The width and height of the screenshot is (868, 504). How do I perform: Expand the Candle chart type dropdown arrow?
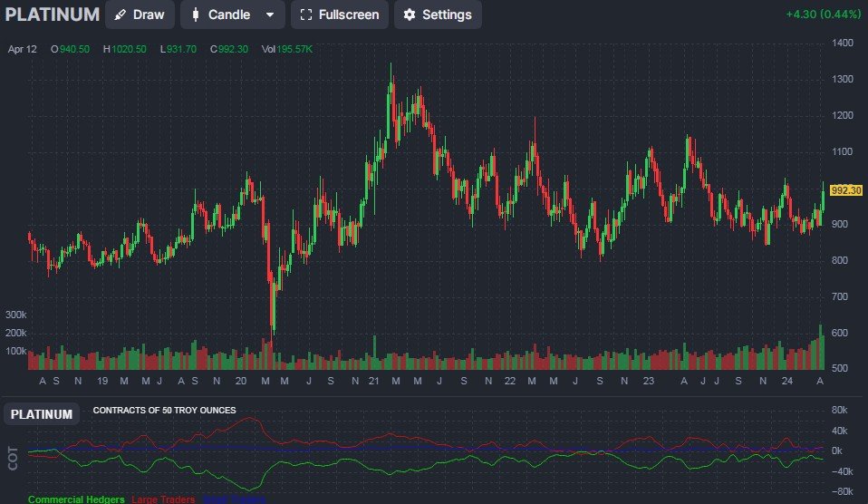click(x=270, y=15)
